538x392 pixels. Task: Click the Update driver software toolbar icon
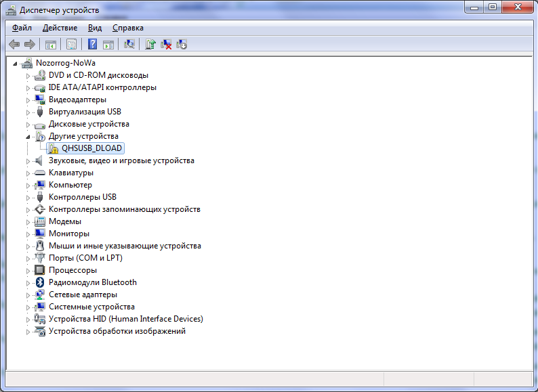(x=150, y=45)
